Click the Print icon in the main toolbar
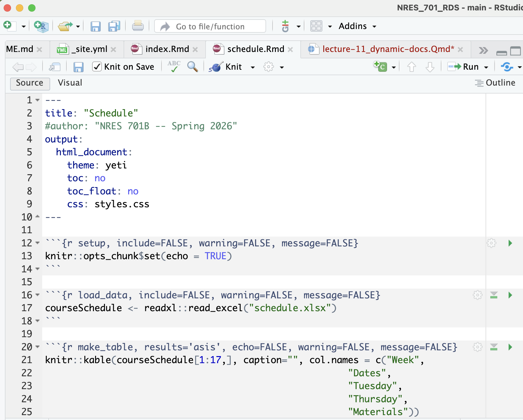 pos(138,26)
